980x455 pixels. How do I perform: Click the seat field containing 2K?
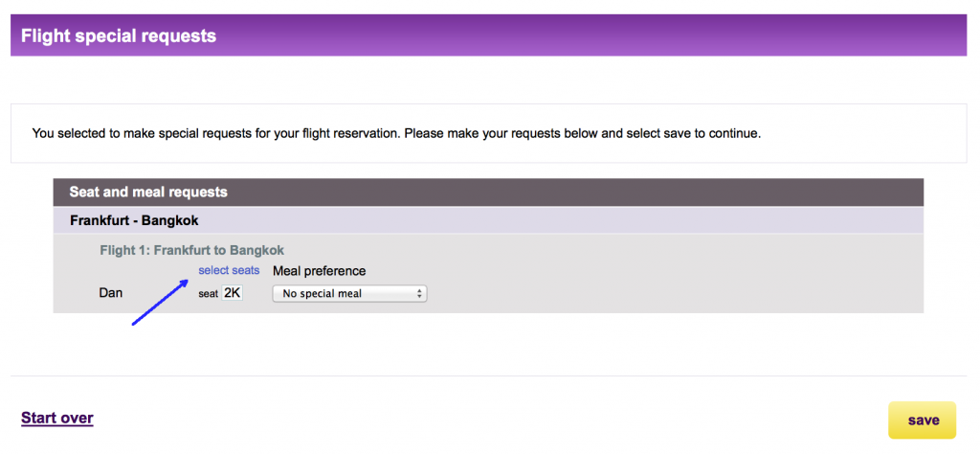pos(233,293)
